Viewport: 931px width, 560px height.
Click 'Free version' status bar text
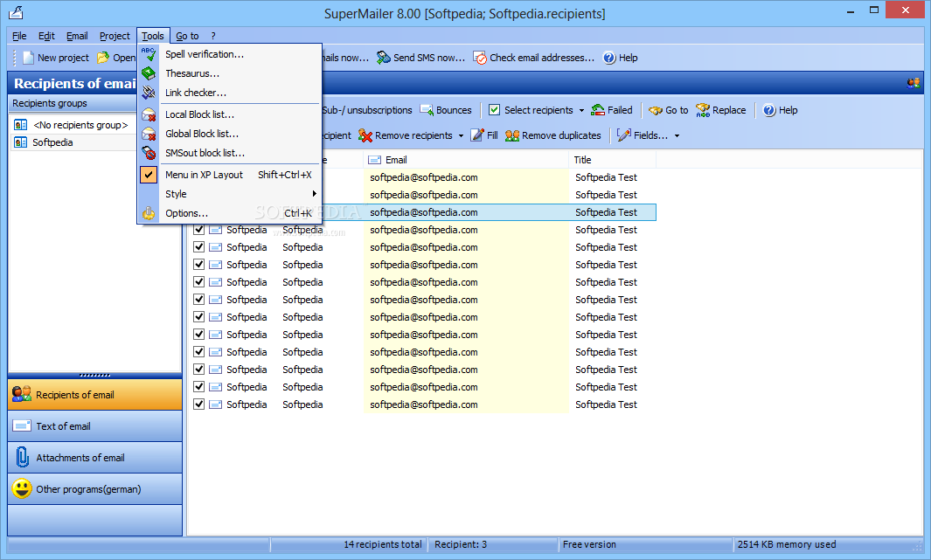point(589,544)
